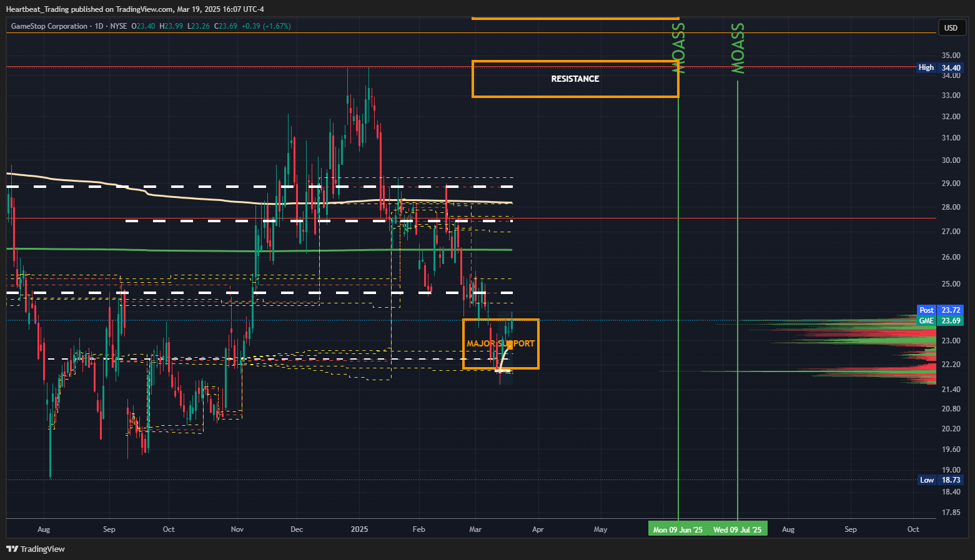Click the Nov label on time axis

point(237,529)
